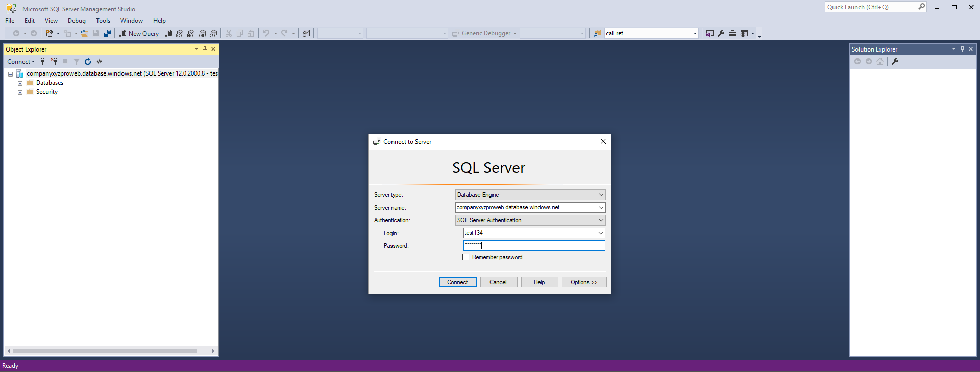Open the View menu
The width and height of the screenshot is (980, 372).
[51, 21]
